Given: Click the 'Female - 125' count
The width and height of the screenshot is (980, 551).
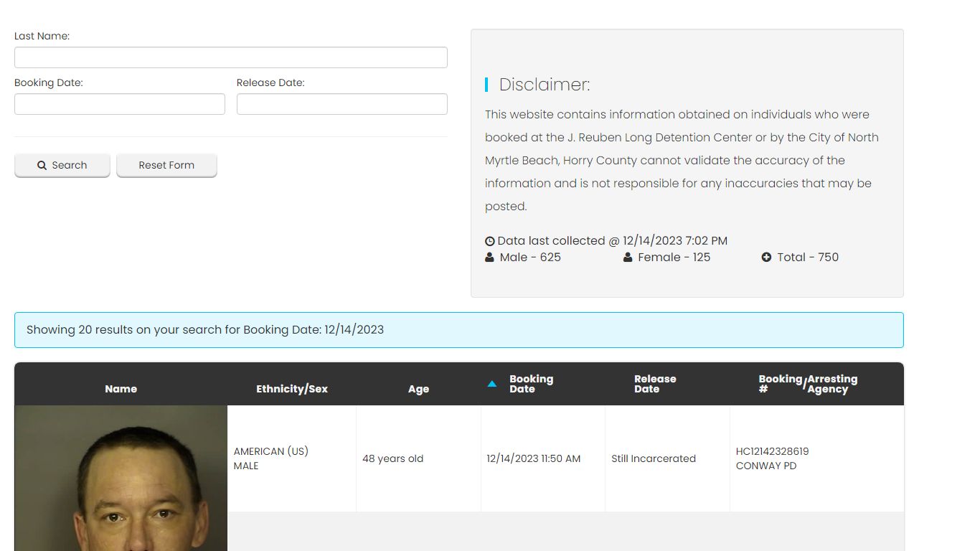Looking at the screenshot, I should (674, 258).
